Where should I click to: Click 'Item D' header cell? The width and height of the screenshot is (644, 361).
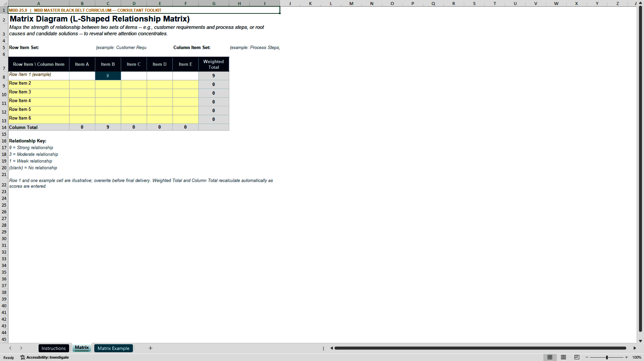pos(160,64)
